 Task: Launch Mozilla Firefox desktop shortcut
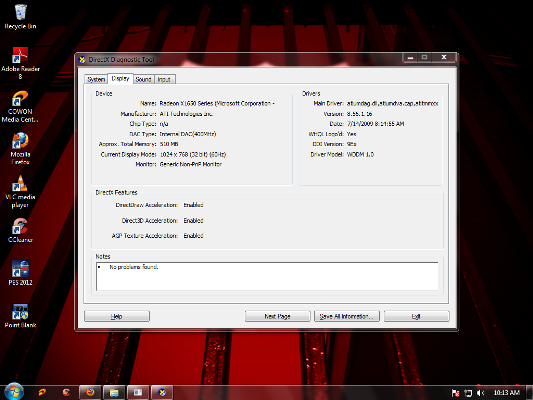point(20,149)
